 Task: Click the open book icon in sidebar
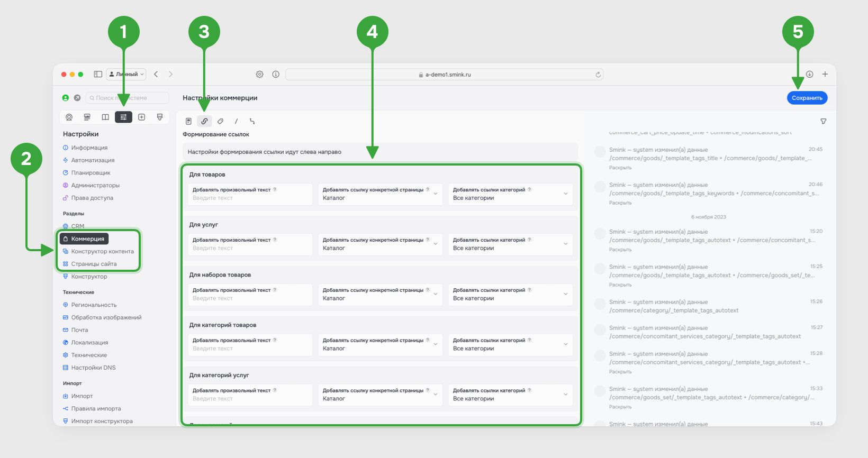click(x=105, y=117)
